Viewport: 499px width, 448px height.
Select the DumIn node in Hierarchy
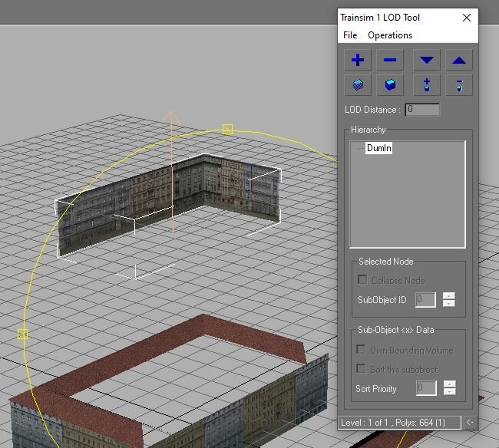pos(378,148)
